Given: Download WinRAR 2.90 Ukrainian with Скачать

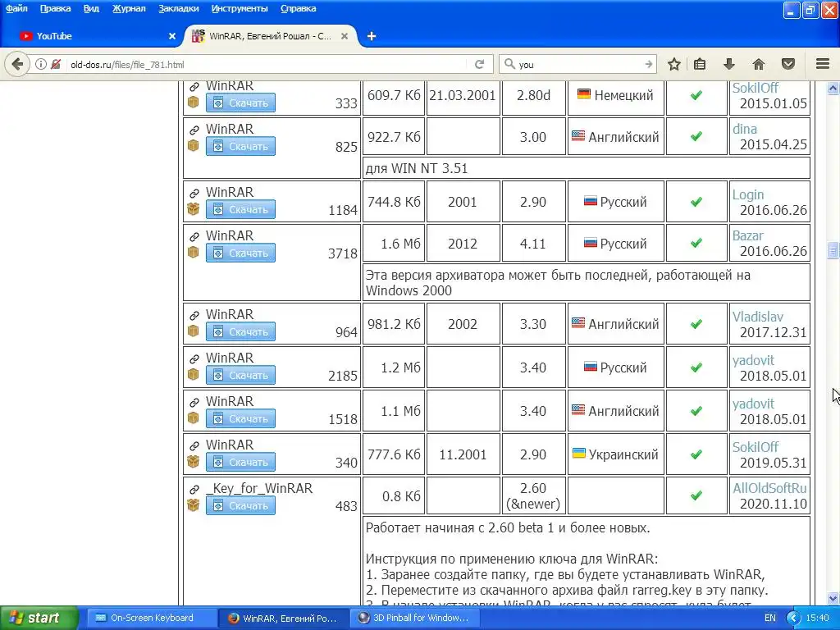Looking at the screenshot, I should coord(240,462).
